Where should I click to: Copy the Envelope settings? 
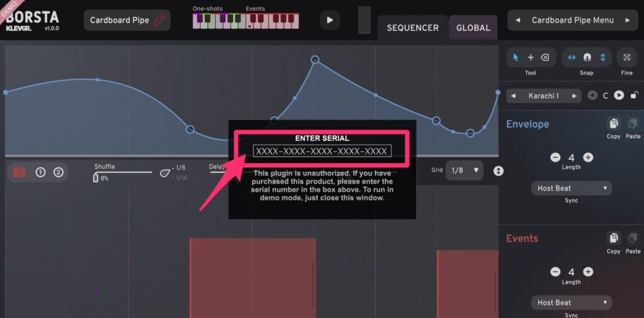coord(613,124)
